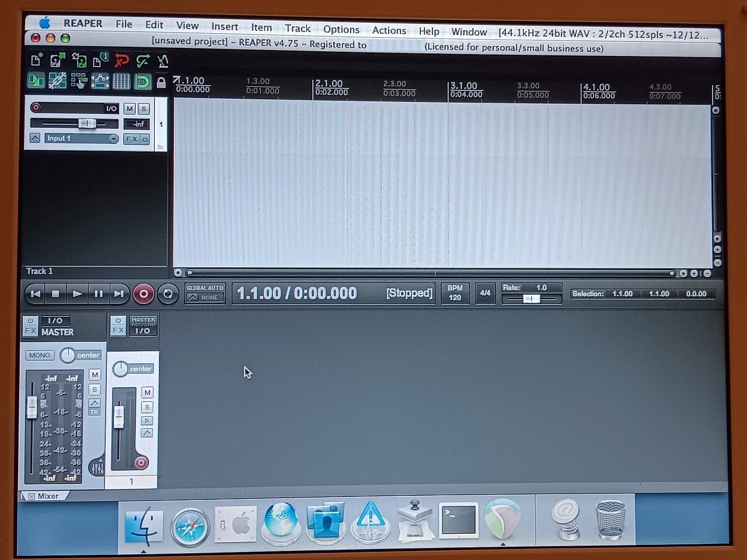This screenshot has width=747, height=560.
Task: Mute channel 1 in the mixer
Action: click(147, 393)
